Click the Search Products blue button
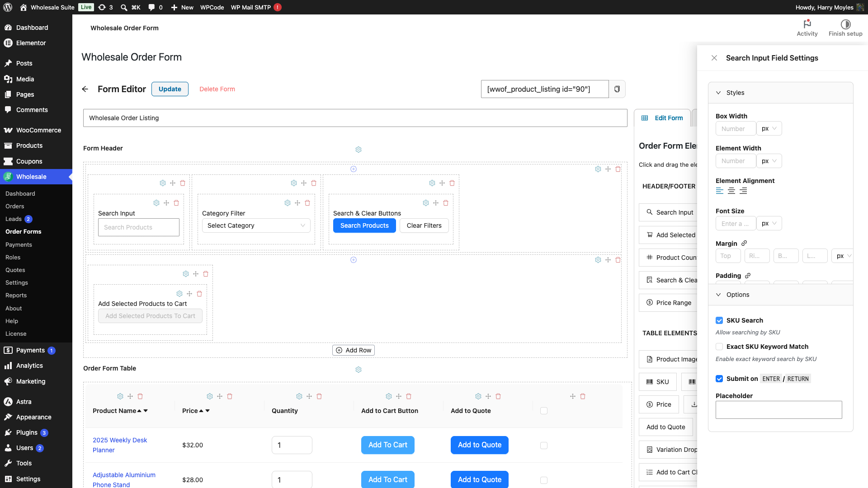Screen dimensions: 868x488 tap(364, 225)
